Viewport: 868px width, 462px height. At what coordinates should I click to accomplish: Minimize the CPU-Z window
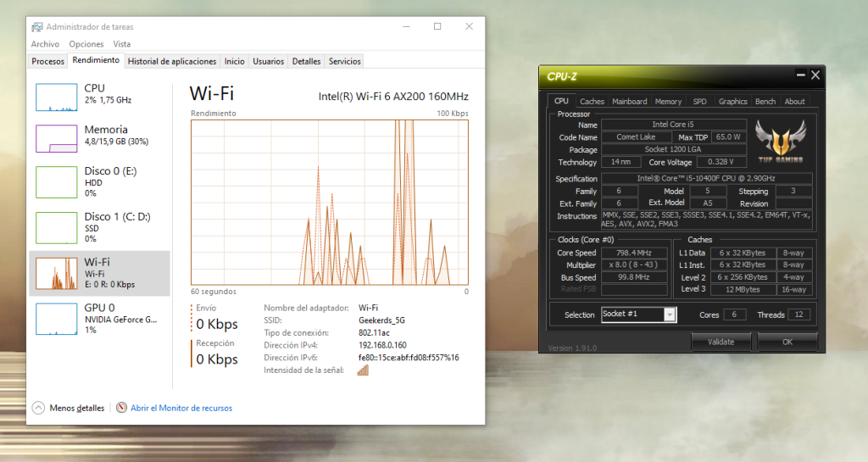pos(800,75)
